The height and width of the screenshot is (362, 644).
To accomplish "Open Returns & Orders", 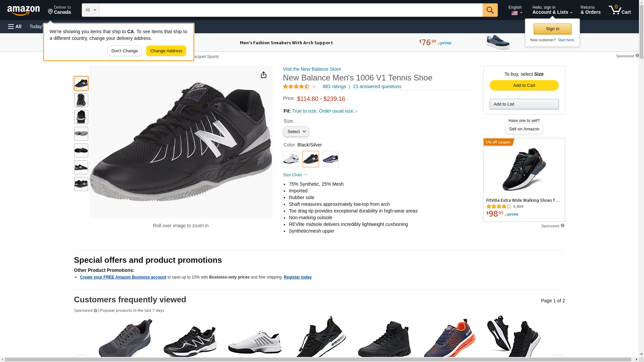I will (x=590, y=10).
